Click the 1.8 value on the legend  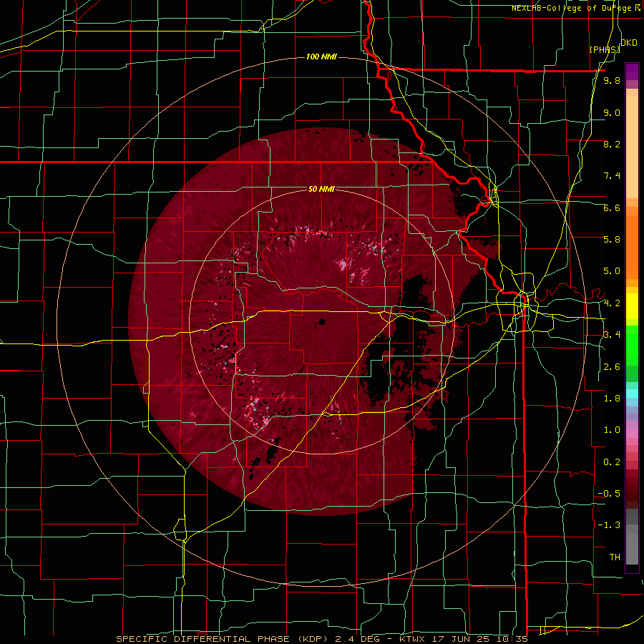612,399
